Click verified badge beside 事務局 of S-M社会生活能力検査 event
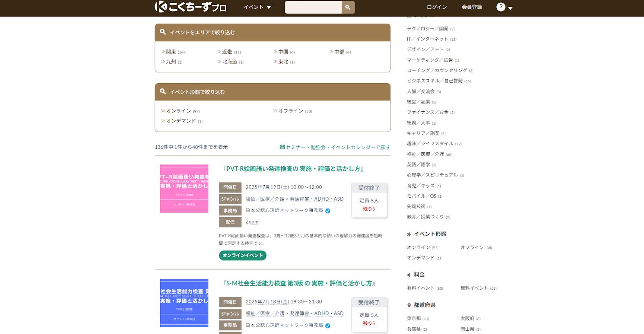The width and height of the screenshot is (644, 334). [x=328, y=326]
